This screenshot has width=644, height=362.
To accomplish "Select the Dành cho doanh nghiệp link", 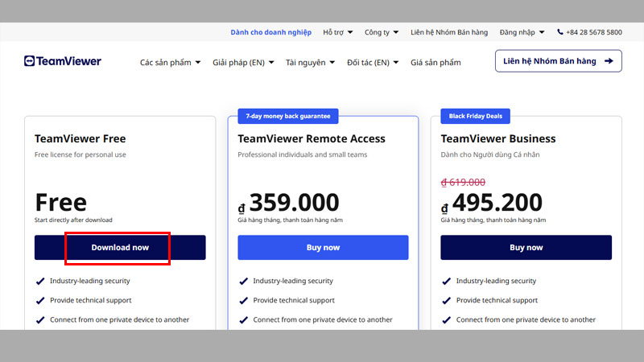I will (x=270, y=32).
